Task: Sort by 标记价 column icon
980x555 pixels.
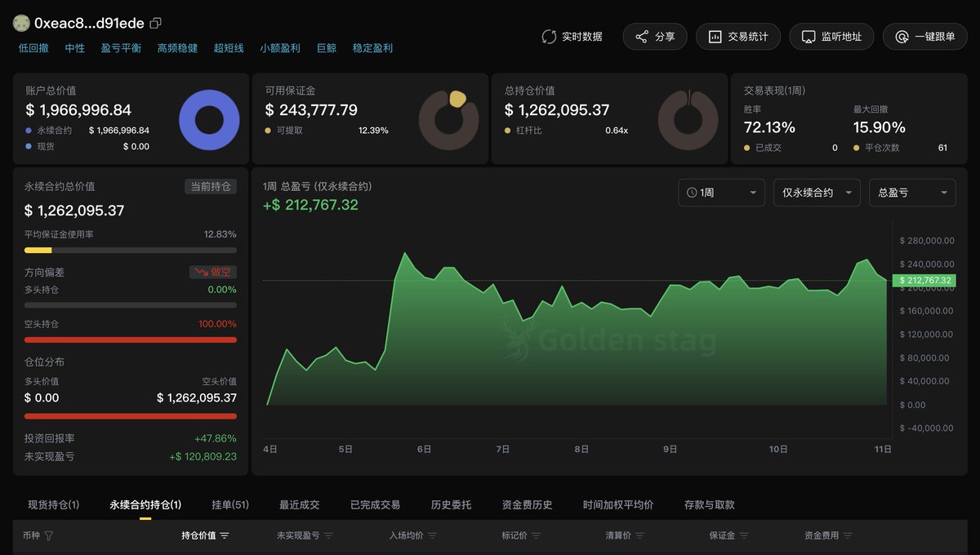Action: coord(535,536)
